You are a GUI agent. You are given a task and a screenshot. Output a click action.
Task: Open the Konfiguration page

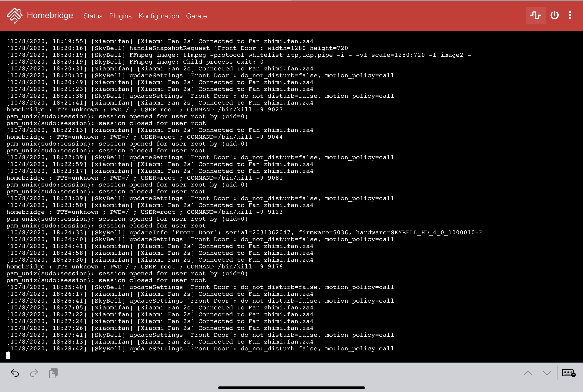159,16
